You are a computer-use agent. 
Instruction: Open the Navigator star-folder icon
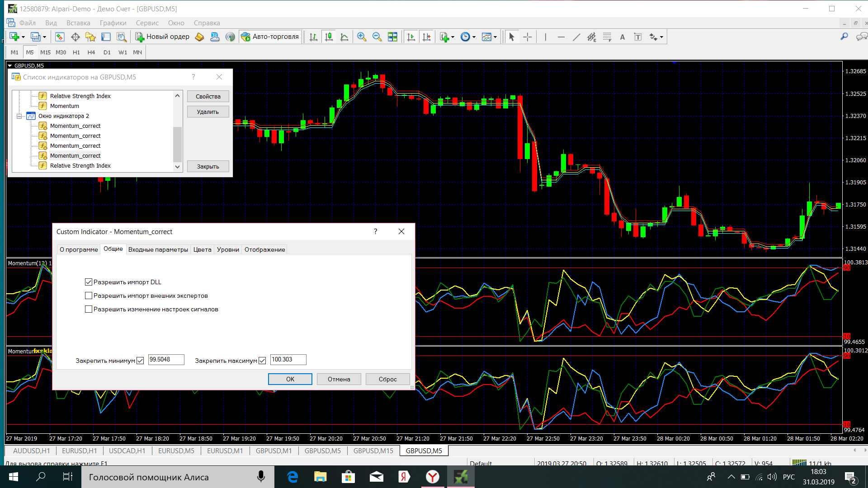click(90, 37)
